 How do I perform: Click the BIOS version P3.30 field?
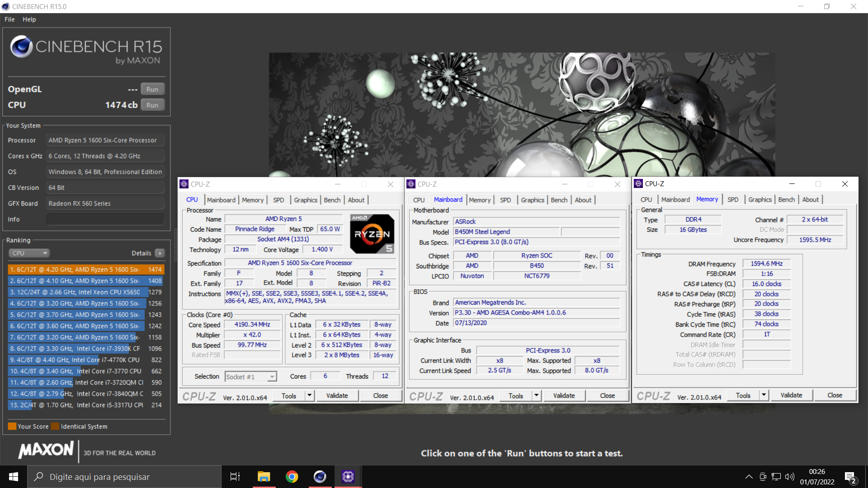point(537,313)
